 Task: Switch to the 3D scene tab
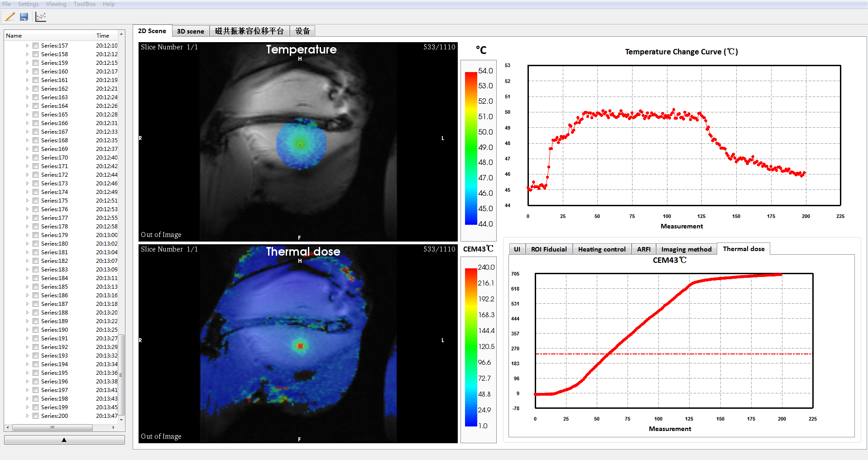click(x=190, y=31)
